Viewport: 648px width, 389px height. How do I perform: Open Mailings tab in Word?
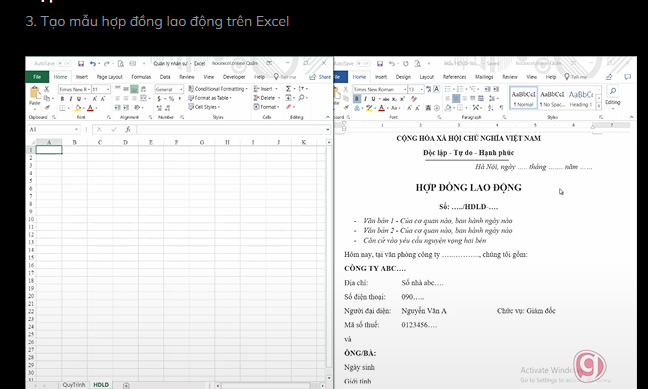[484, 77]
